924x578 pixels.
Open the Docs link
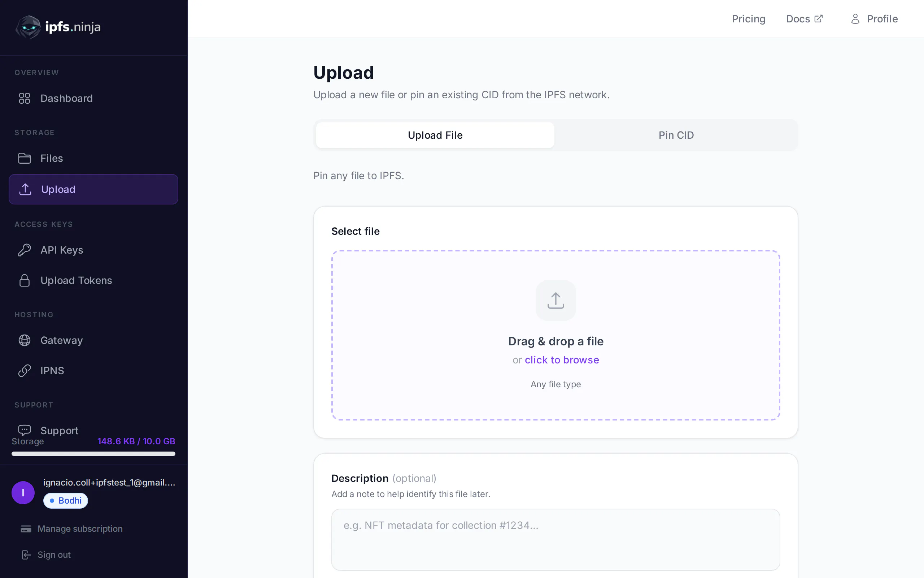(804, 19)
